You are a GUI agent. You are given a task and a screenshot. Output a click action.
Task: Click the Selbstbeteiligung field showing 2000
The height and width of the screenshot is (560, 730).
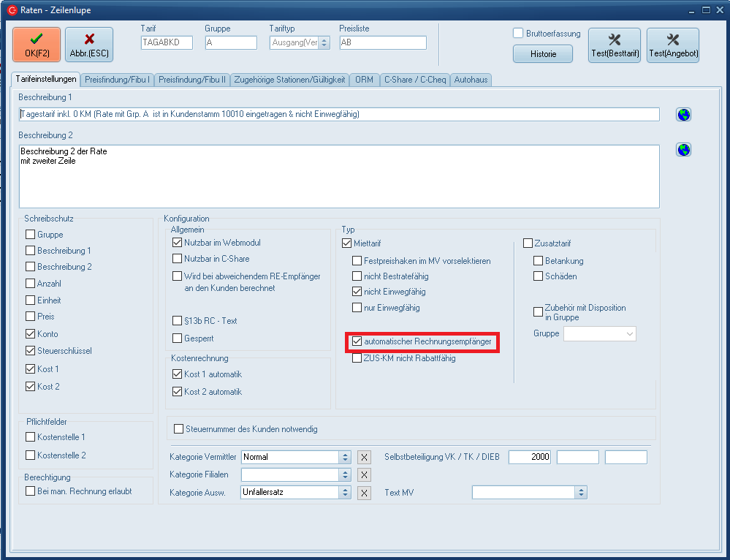(x=530, y=458)
